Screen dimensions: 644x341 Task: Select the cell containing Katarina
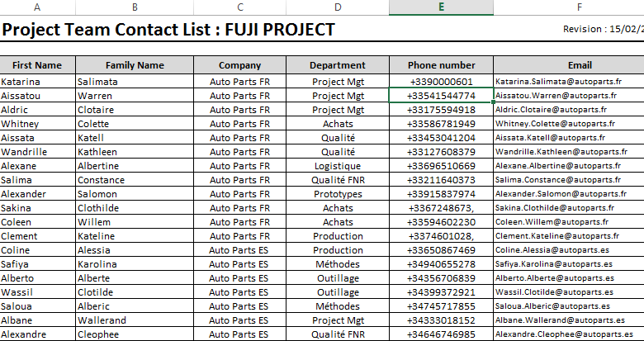click(x=37, y=82)
